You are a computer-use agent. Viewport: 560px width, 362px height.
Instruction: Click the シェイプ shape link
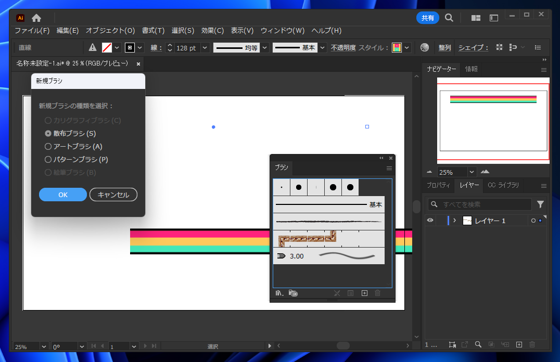473,47
